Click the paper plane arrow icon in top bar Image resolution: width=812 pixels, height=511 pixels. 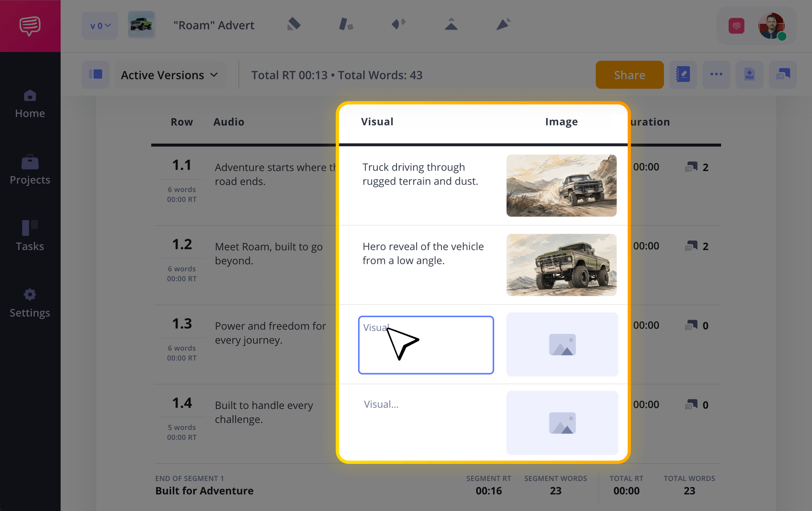(x=503, y=24)
